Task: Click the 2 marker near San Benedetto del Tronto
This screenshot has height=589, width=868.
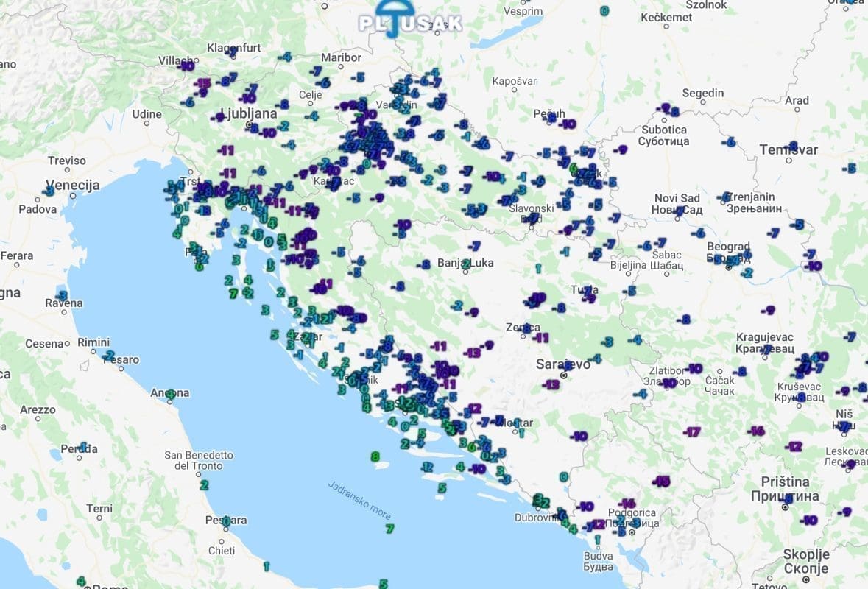Action: [204, 484]
